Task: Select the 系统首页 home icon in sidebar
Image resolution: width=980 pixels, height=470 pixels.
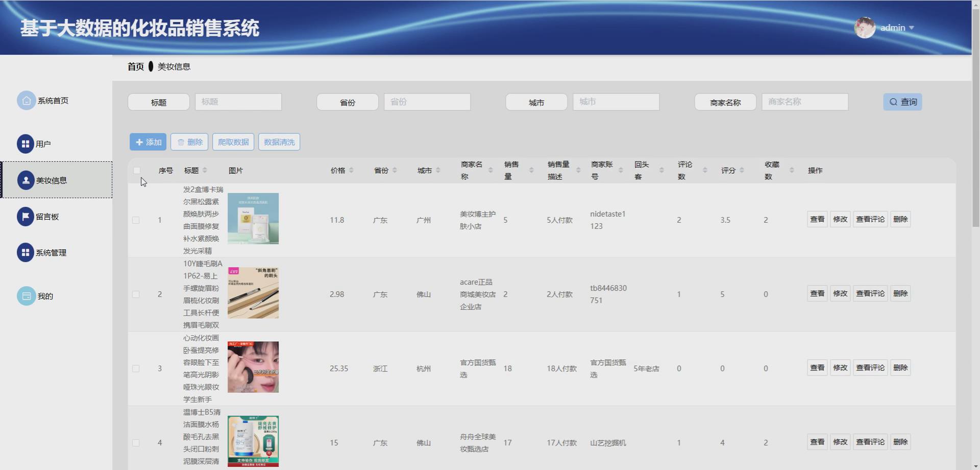Action: click(x=27, y=101)
